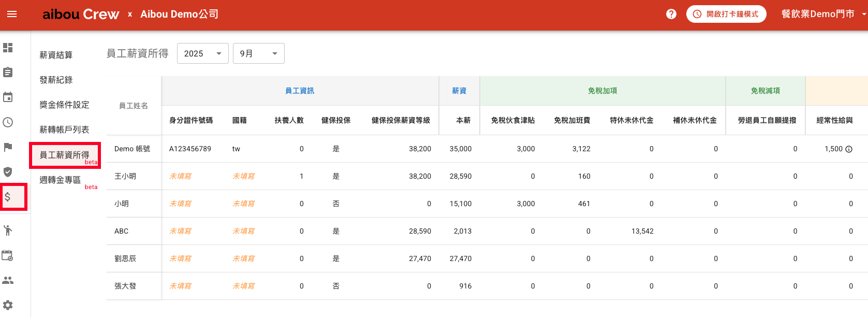This screenshot has width=868, height=317.
Task: Open the walking person icon in sidebar
Action: pyautogui.click(x=8, y=230)
